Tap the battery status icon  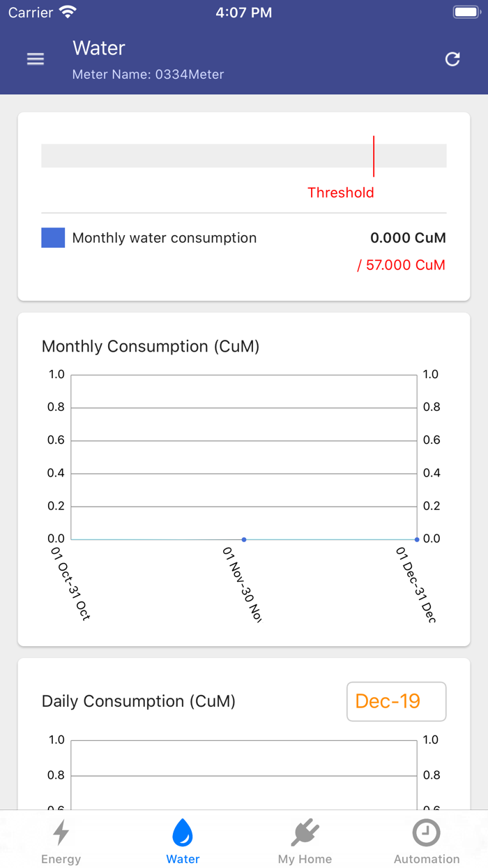(x=465, y=13)
